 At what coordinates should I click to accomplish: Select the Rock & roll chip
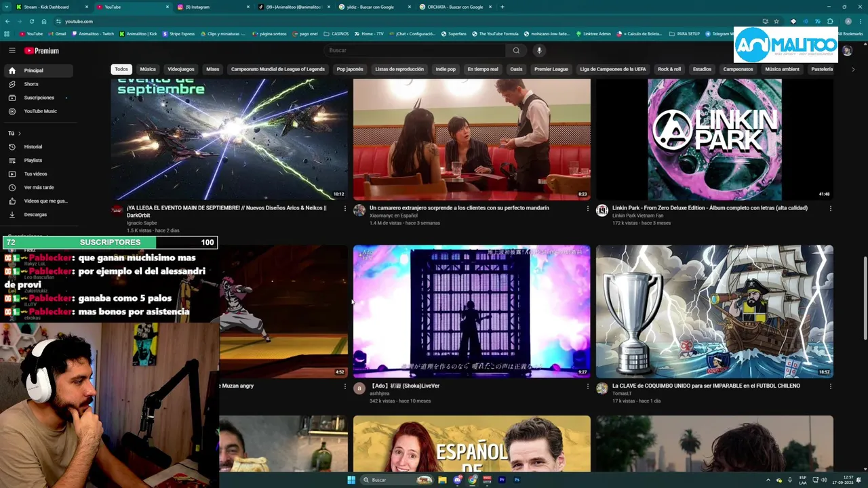tap(669, 69)
